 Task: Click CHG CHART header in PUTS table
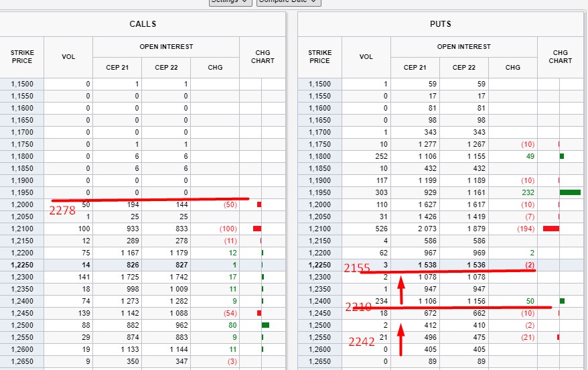561,57
